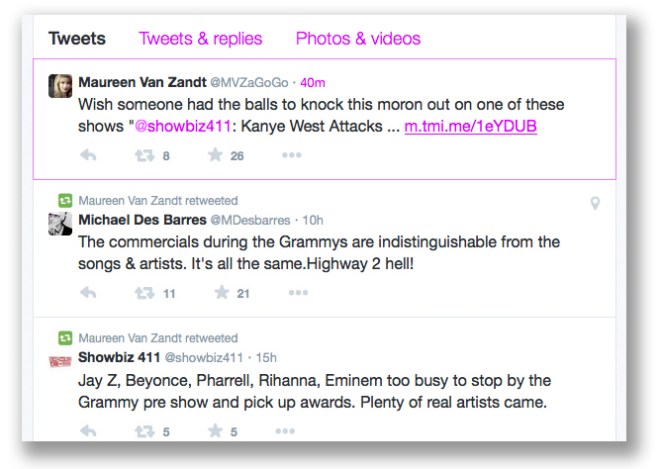Click the location pin icon on Michael's tweet
Screen dimensions: 660x469
point(595,204)
